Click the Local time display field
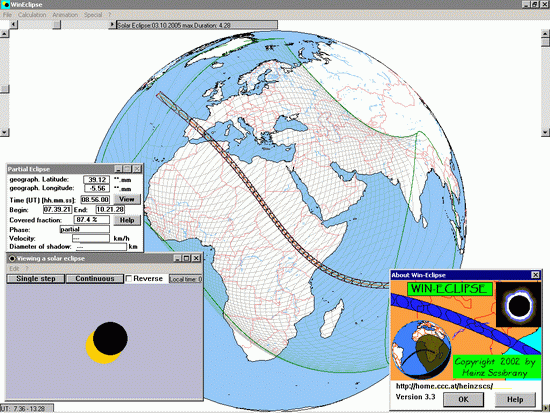550x413 pixels. 186,279
